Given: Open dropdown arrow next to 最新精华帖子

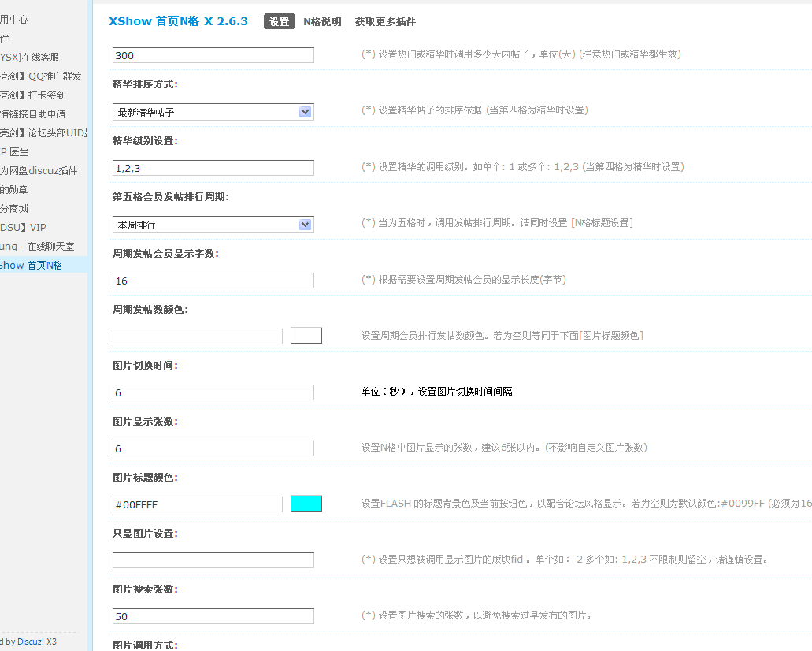Looking at the screenshot, I should (305, 112).
